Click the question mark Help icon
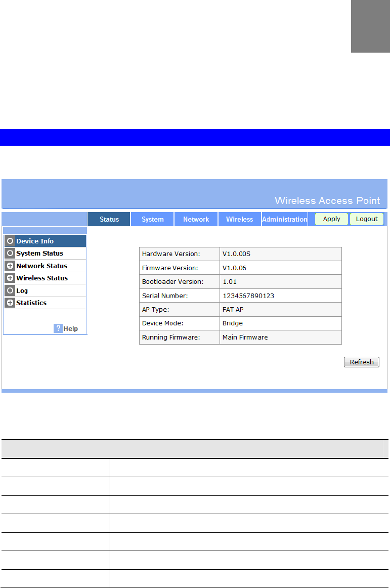The width and height of the screenshot is (390, 588). 58,328
